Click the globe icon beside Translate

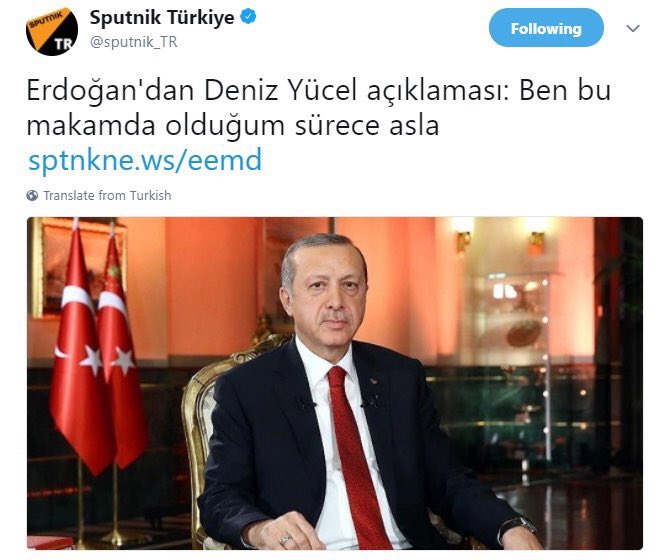(32, 196)
